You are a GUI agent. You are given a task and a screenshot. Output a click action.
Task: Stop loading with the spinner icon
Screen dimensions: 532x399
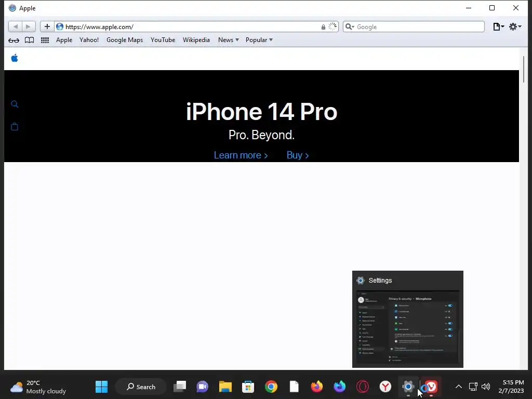click(x=333, y=26)
